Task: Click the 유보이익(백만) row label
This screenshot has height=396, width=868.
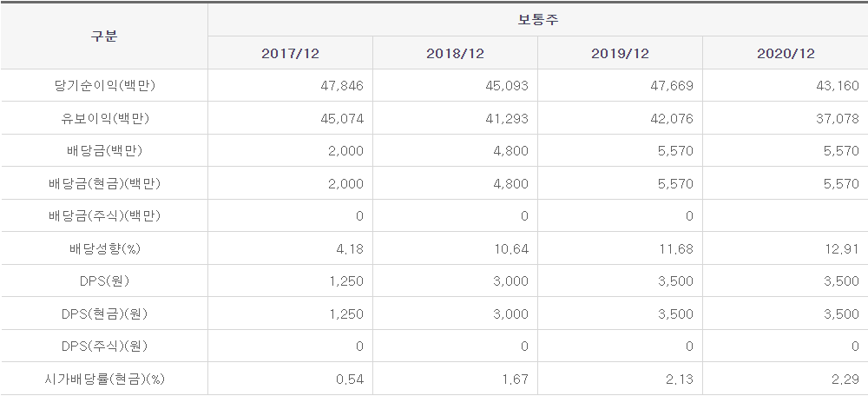Action: tap(104, 118)
